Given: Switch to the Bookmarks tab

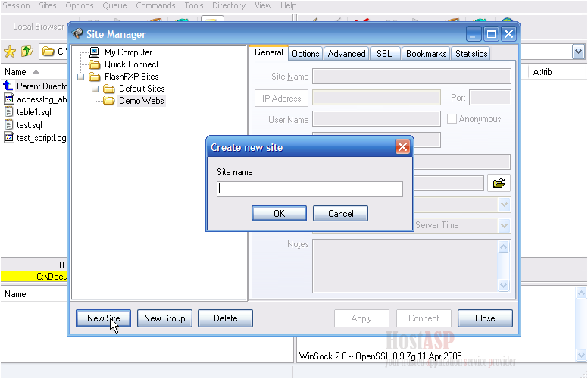Looking at the screenshot, I should (427, 54).
